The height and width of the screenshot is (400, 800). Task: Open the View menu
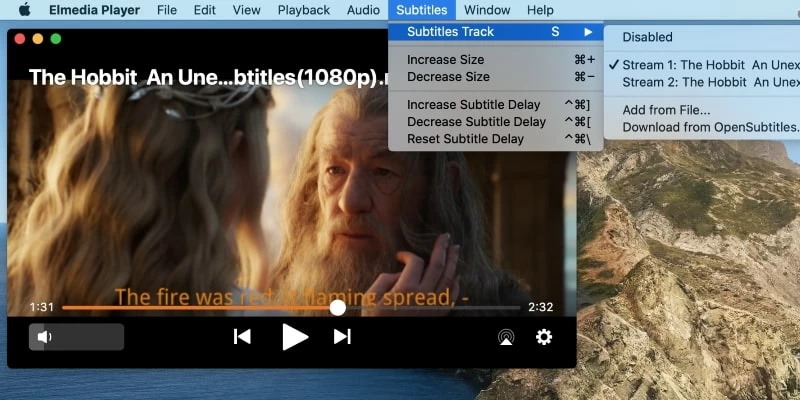tap(246, 10)
